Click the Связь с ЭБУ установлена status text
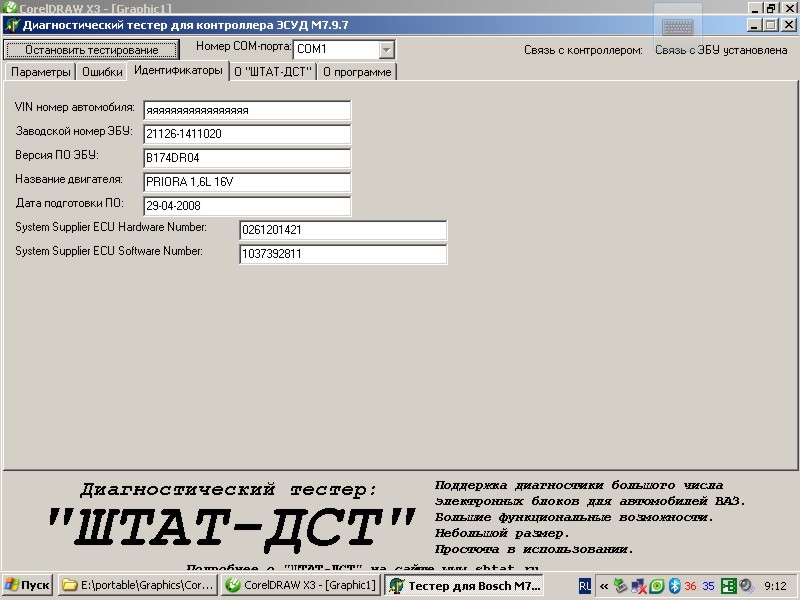This screenshot has height=600, width=800. [721, 50]
